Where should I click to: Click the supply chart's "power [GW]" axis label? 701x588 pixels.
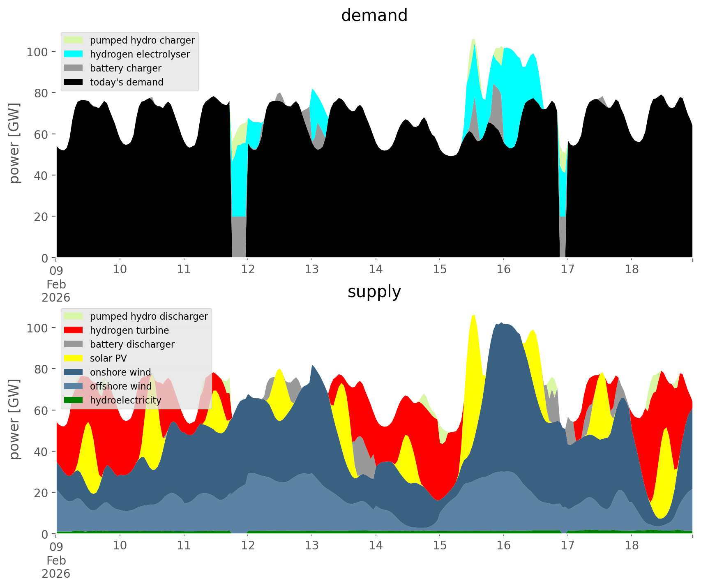pyautogui.click(x=14, y=419)
